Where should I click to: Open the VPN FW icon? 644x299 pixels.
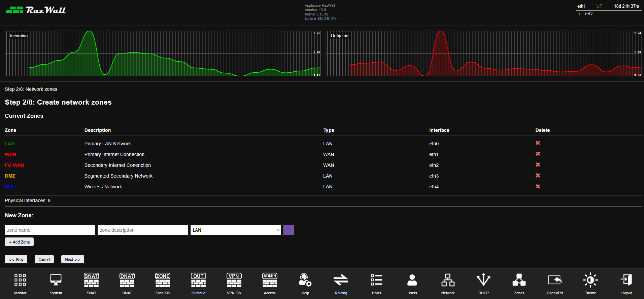[234, 280]
